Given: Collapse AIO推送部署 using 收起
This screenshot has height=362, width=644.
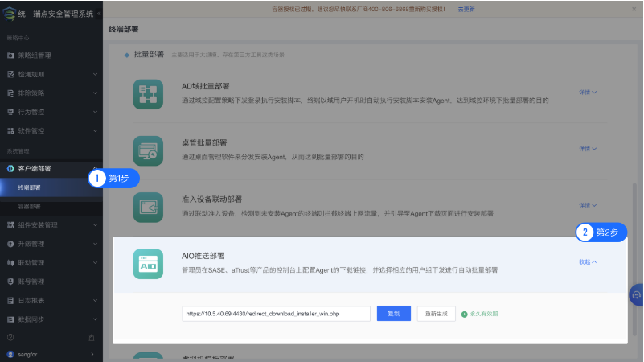Looking at the screenshot, I should pyautogui.click(x=588, y=262).
